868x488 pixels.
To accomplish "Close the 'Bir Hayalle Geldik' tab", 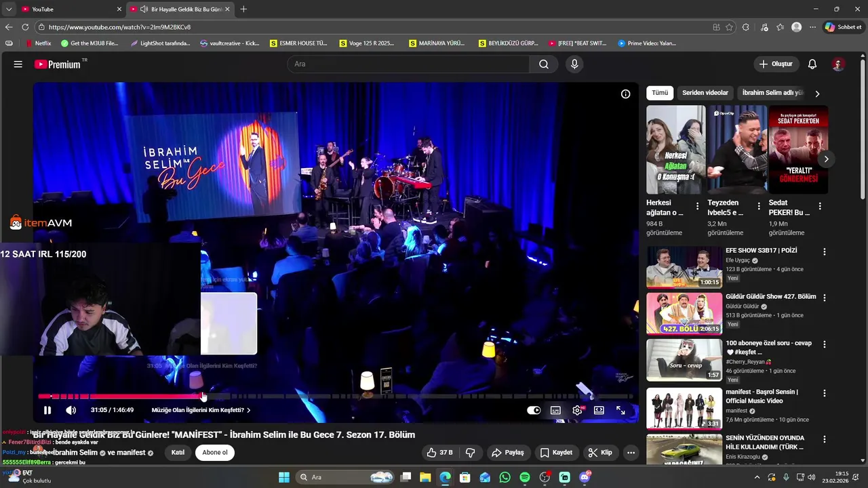I will point(227,9).
